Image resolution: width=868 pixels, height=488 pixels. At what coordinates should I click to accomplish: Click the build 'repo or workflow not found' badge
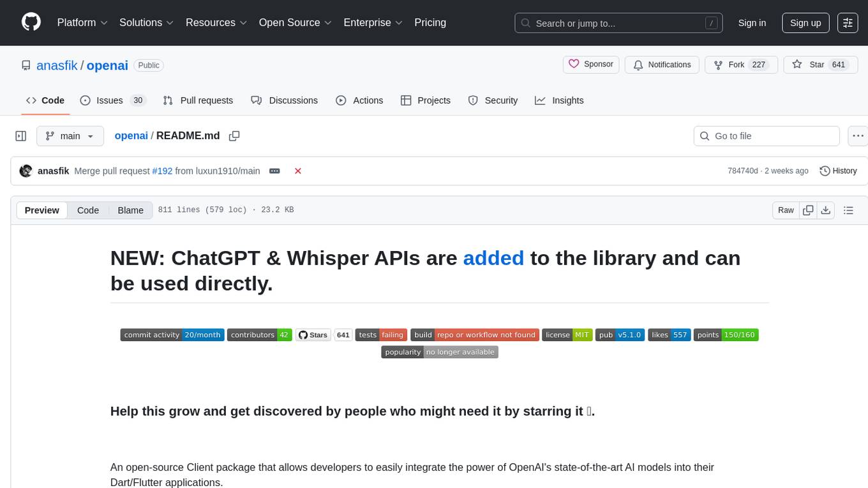point(475,335)
